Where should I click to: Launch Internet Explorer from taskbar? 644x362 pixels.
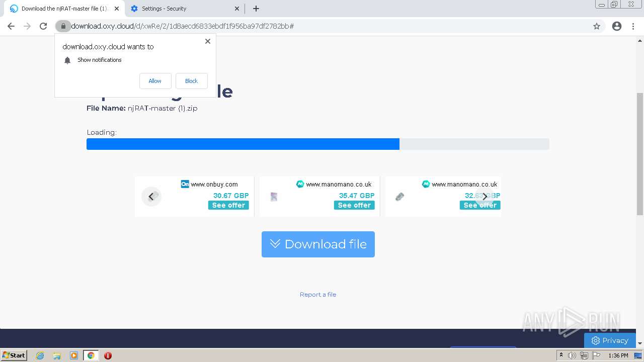pyautogui.click(x=40, y=355)
